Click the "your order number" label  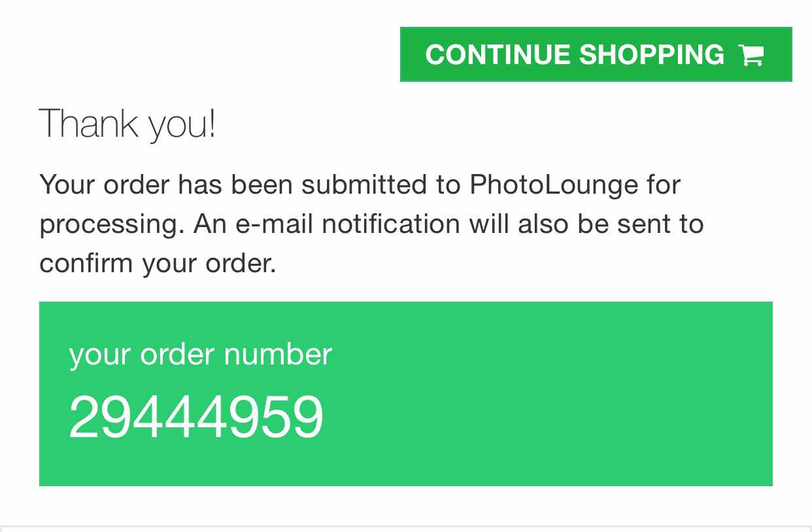(x=201, y=355)
